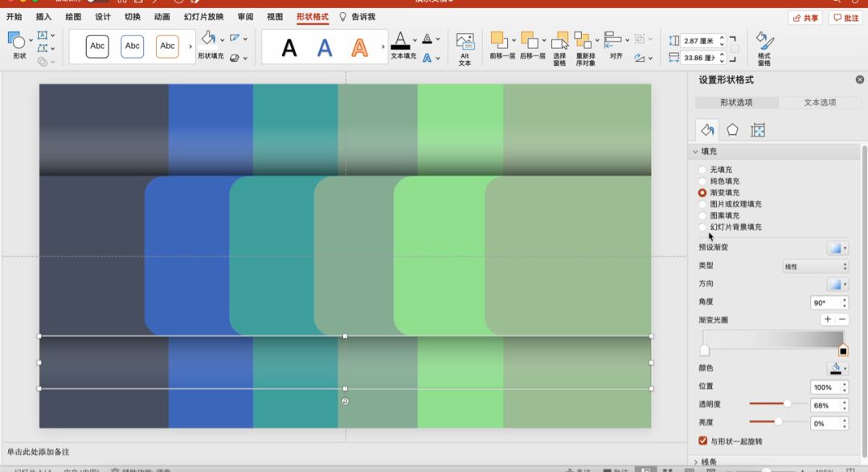The height and width of the screenshot is (472, 868).
Task: Click the rotate objects icon
Action: coord(640,58)
